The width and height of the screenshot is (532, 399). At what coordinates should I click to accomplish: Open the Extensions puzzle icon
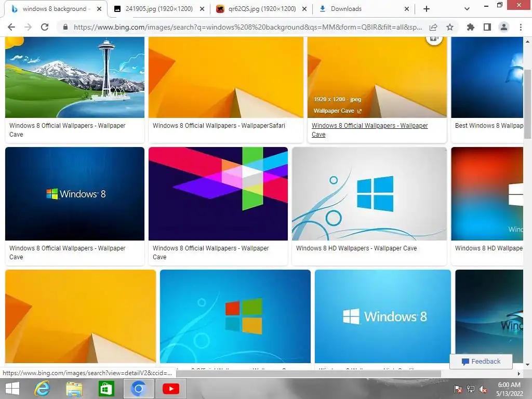(470, 27)
